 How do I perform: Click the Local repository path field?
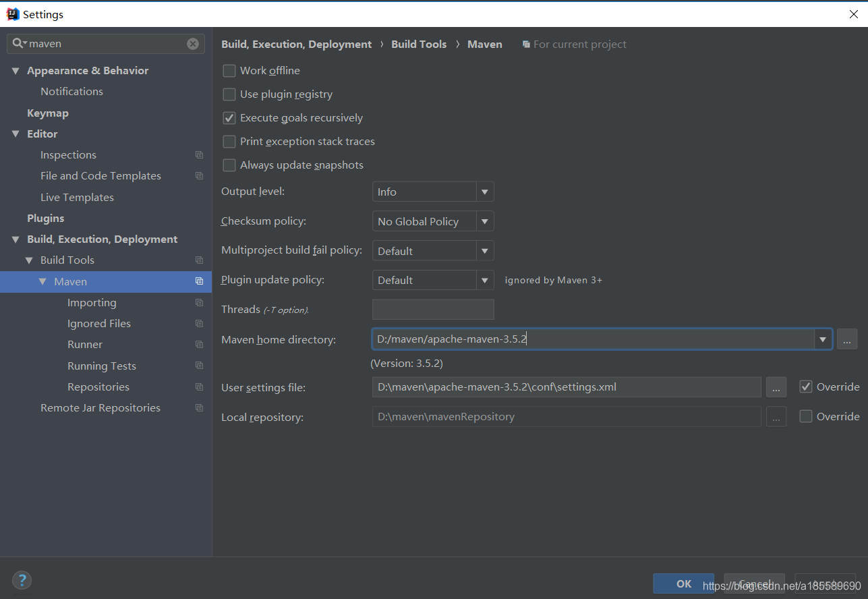567,417
